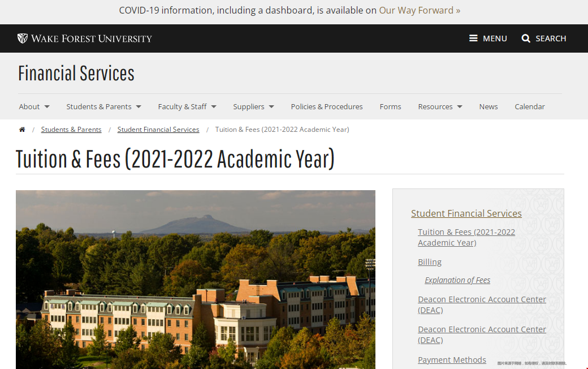The image size is (588, 369).
Task: Open second Deacon Electronic Account Center link
Action: tap(482, 334)
